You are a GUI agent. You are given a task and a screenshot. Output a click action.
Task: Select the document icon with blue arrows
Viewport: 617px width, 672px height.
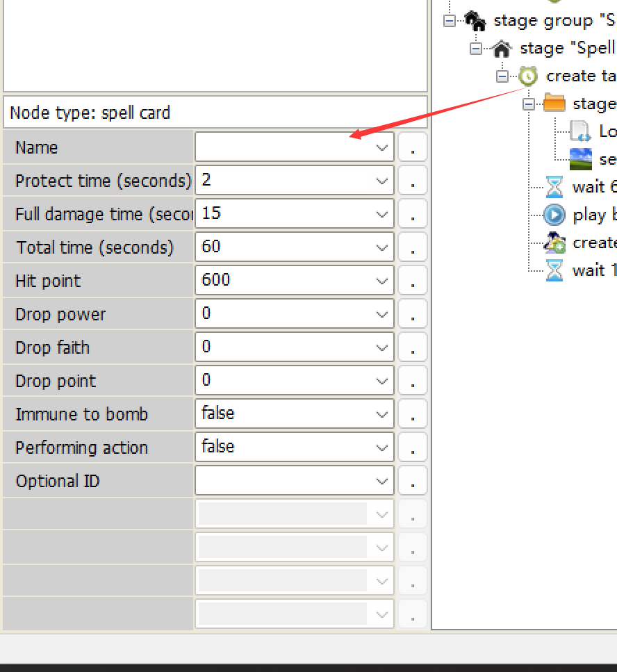pyautogui.click(x=580, y=131)
